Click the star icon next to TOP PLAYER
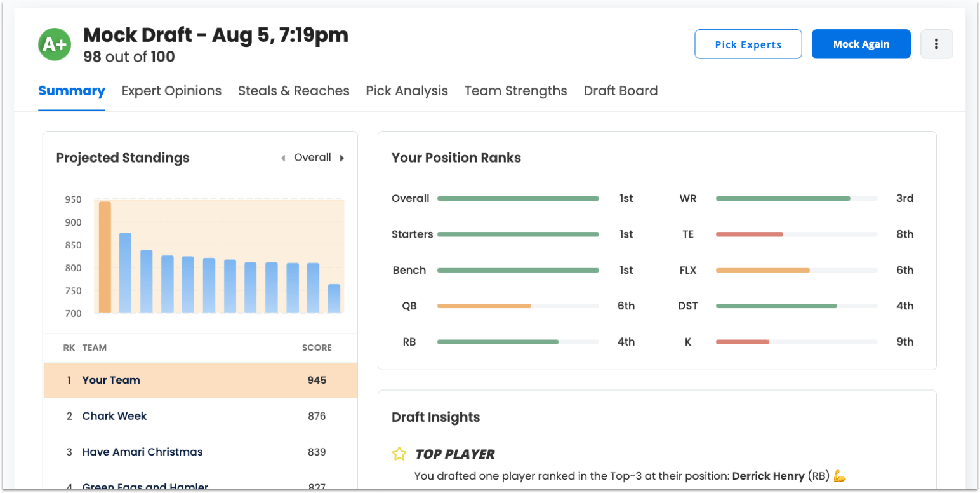The image size is (980, 493). click(399, 454)
